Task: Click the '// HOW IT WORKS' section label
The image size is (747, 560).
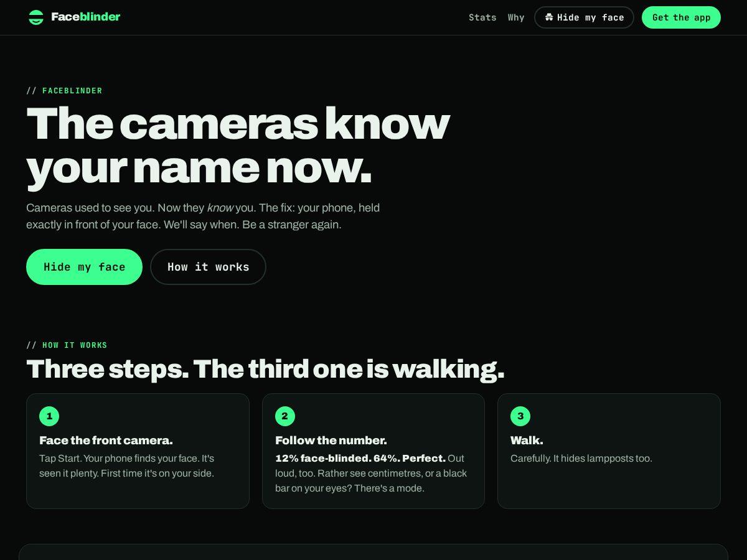Action: (x=67, y=345)
